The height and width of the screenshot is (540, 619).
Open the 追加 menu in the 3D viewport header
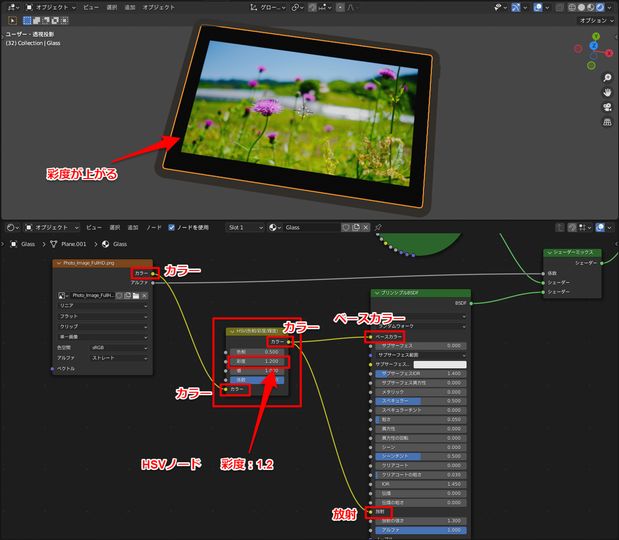click(x=130, y=7)
